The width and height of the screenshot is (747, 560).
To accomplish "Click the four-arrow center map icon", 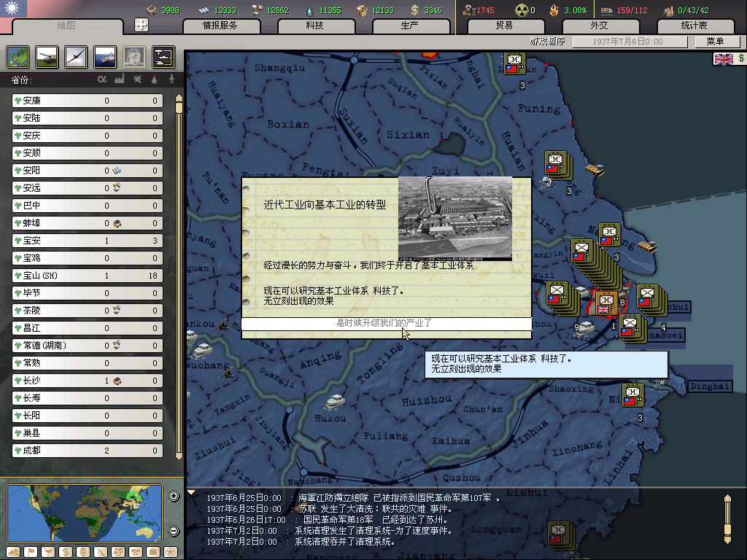I will (x=142, y=25).
